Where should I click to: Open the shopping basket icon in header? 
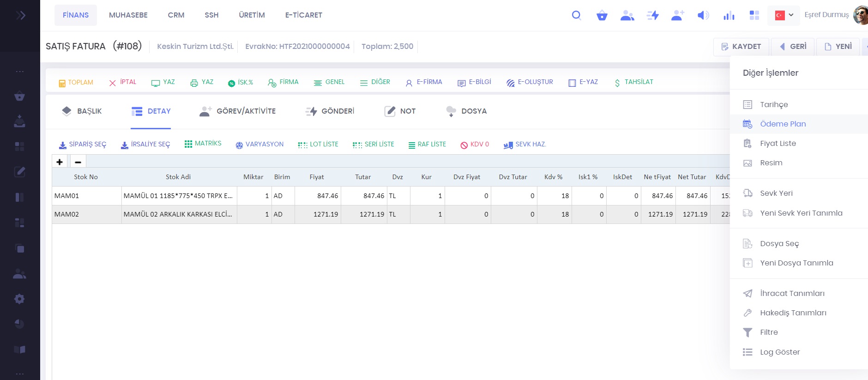coord(602,15)
